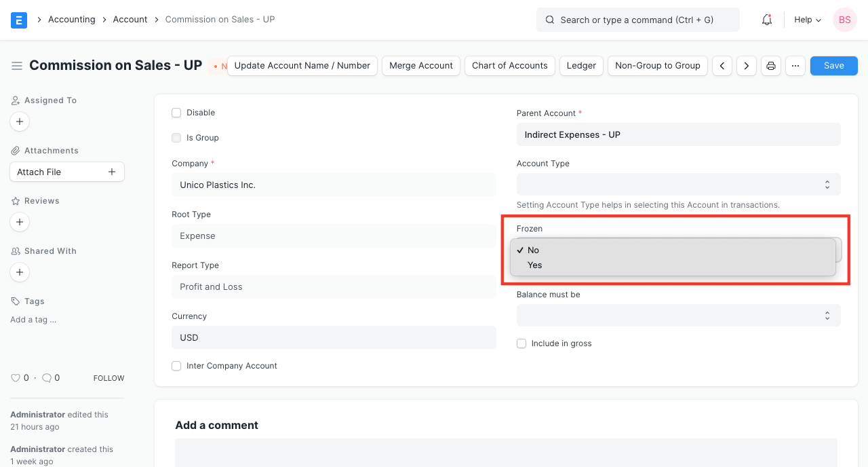Enable the Disable checkbox
The width and height of the screenshot is (868, 467).
(176, 113)
